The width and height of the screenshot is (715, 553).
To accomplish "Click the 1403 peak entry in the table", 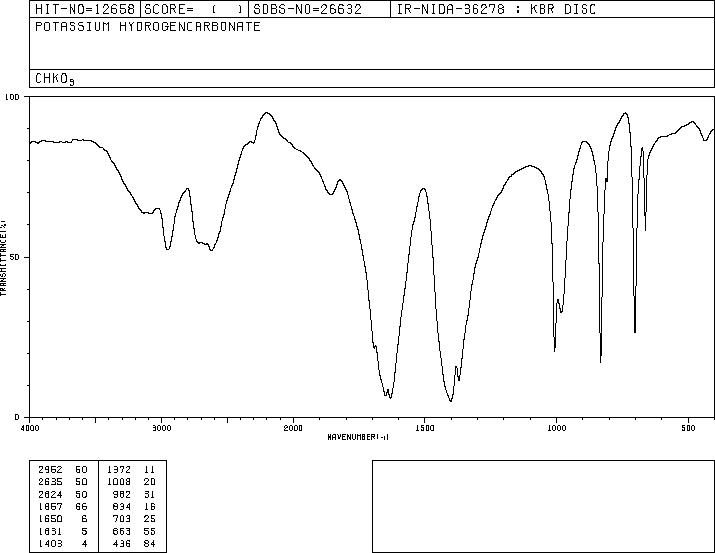I will tap(50, 543).
